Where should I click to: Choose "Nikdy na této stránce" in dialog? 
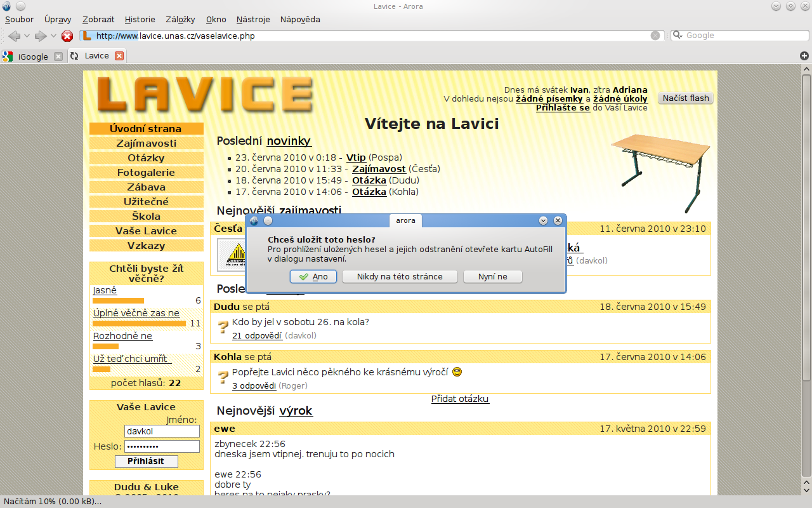[x=399, y=277]
